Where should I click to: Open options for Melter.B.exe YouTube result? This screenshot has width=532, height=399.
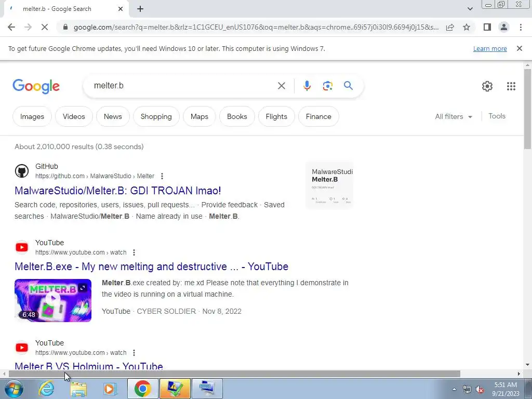[134, 252]
